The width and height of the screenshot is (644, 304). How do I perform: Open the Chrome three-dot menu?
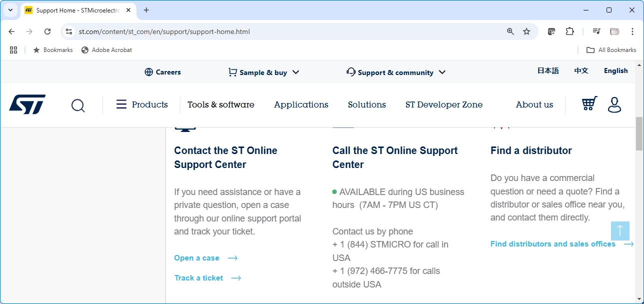tap(633, 31)
